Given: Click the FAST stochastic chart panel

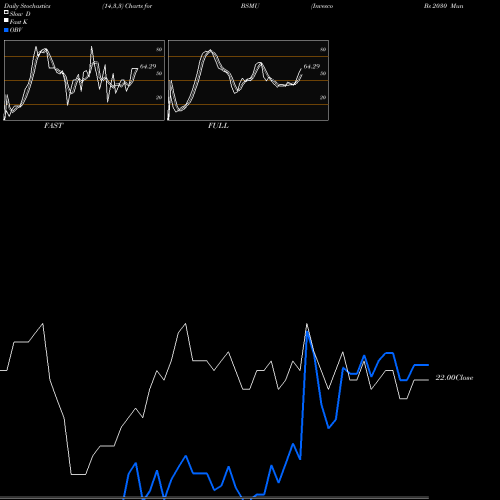Looking at the screenshot, I should 84,80.
